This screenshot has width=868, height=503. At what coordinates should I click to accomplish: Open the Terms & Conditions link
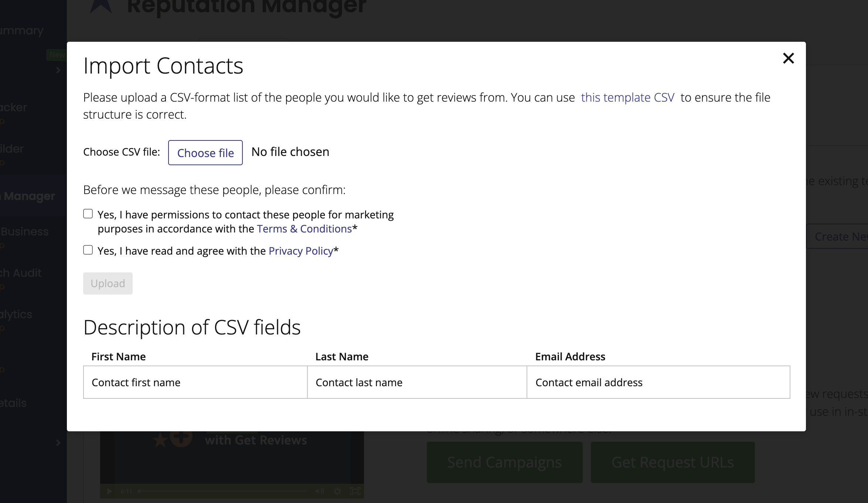click(304, 229)
